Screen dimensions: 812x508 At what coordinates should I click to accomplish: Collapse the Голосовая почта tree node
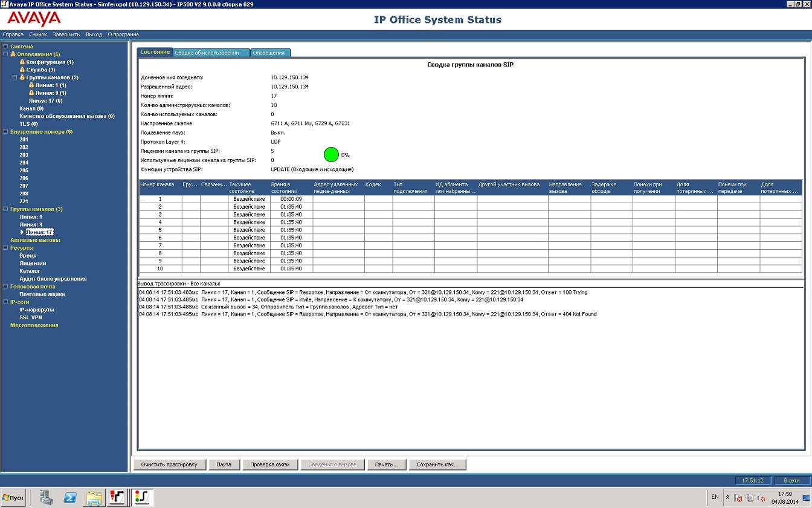point(5,287)
